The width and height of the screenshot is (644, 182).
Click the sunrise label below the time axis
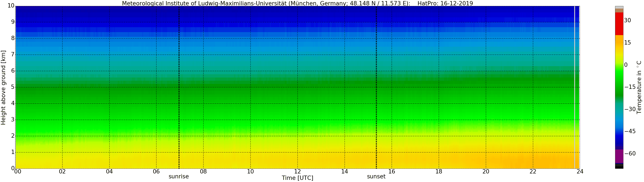pos(178,176)
